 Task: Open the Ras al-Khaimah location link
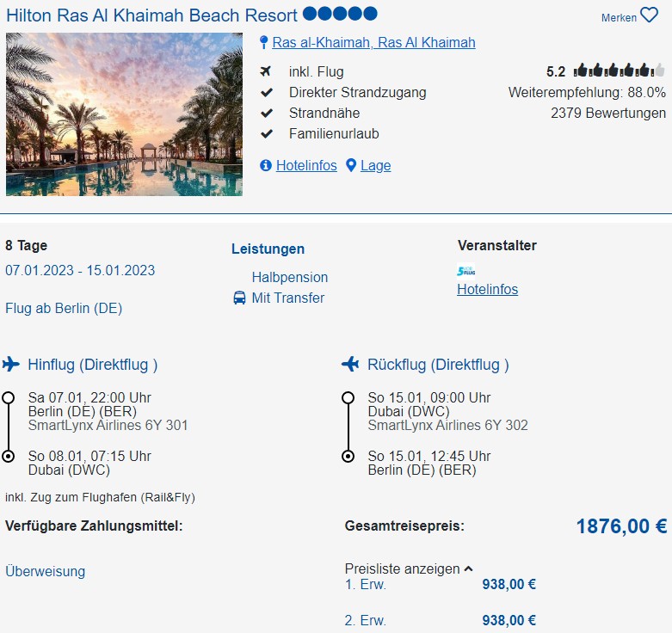tap(373, 43)
